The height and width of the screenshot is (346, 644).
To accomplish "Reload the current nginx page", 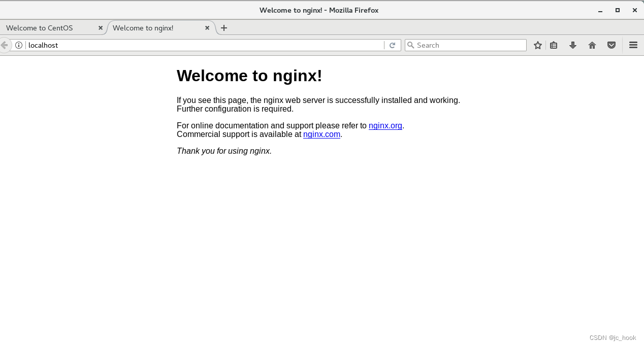I will click(x=392, y=45).
